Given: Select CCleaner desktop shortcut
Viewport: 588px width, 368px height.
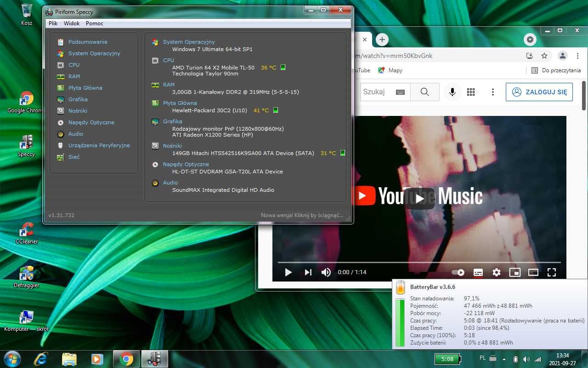Looking at the screenshot, I should (x=27, y=233).
